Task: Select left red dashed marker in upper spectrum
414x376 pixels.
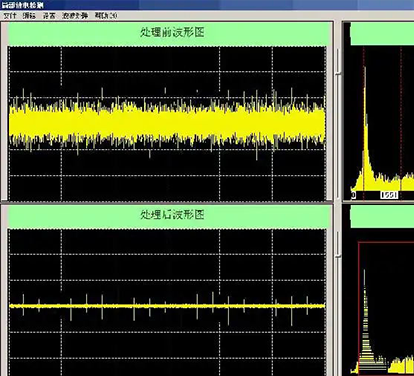Action: click(364, 123)
